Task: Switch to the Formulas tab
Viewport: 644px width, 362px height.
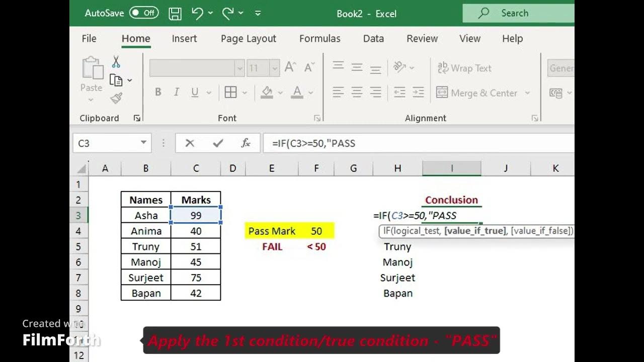Action: 320,39
